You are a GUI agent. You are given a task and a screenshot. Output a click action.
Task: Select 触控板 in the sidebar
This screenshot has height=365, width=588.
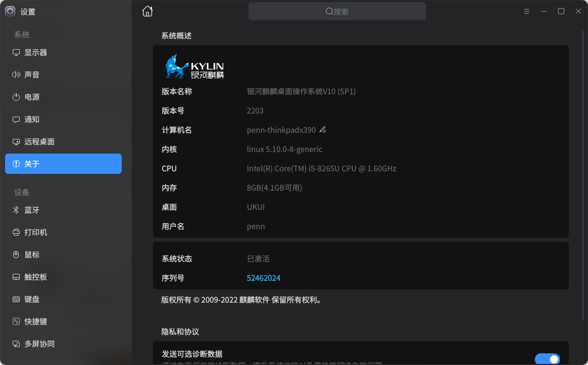point(63,277)
